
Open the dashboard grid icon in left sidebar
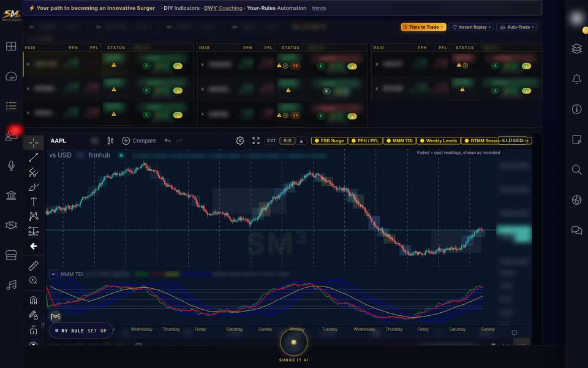click(11, 46)
